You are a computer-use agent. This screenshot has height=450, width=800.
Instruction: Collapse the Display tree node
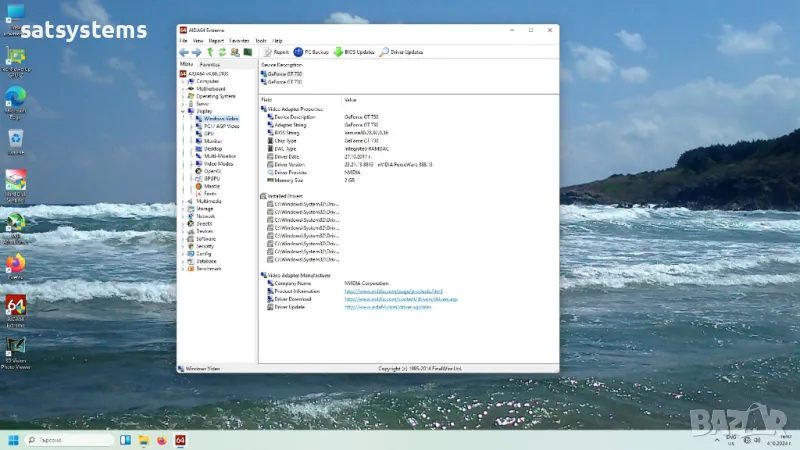click(183, 111)
